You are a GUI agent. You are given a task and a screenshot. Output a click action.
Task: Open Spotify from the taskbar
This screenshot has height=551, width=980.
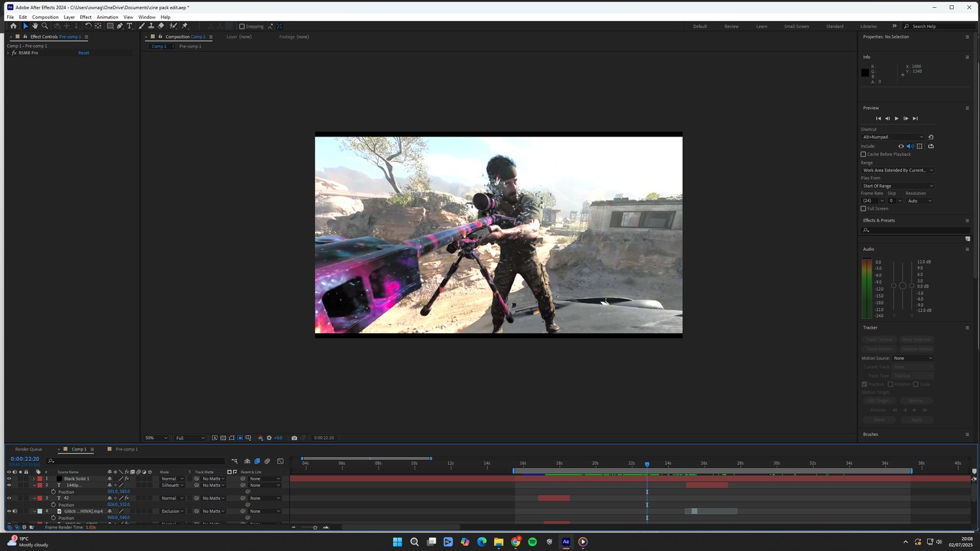coord(532,542)
